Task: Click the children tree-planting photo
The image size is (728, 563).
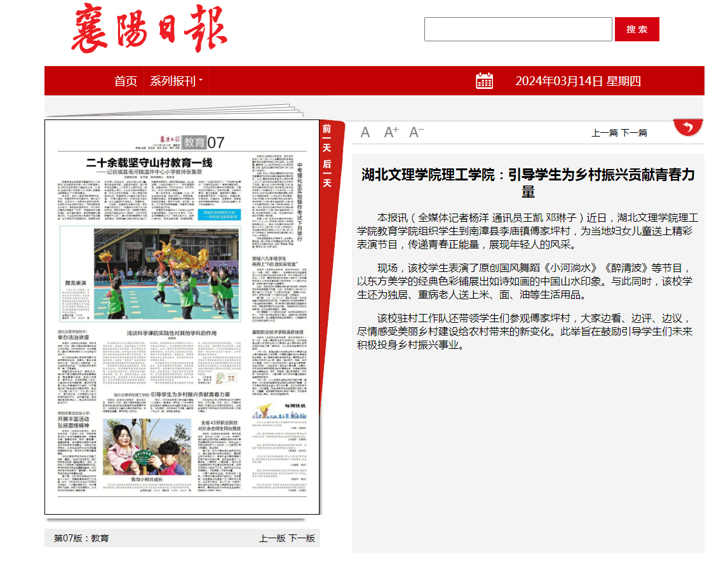Action: click(147, 447)
